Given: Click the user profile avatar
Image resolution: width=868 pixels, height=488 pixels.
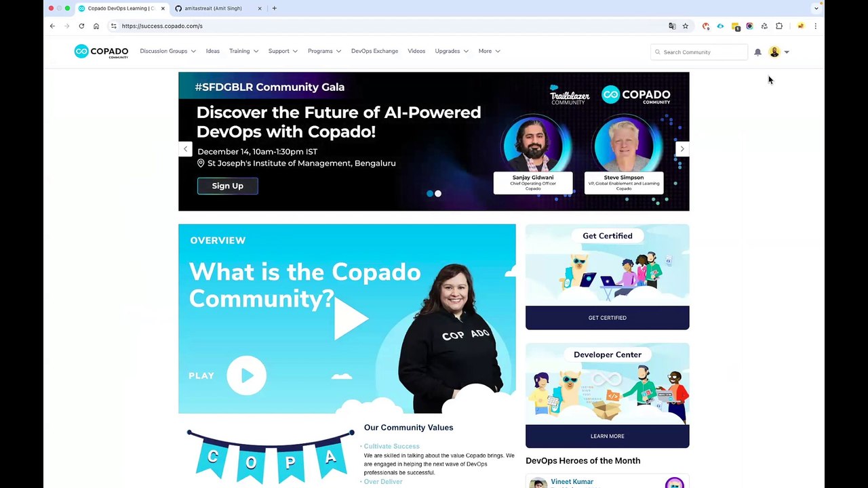Looking at the screenshot, I should click(x=774, y=52).
